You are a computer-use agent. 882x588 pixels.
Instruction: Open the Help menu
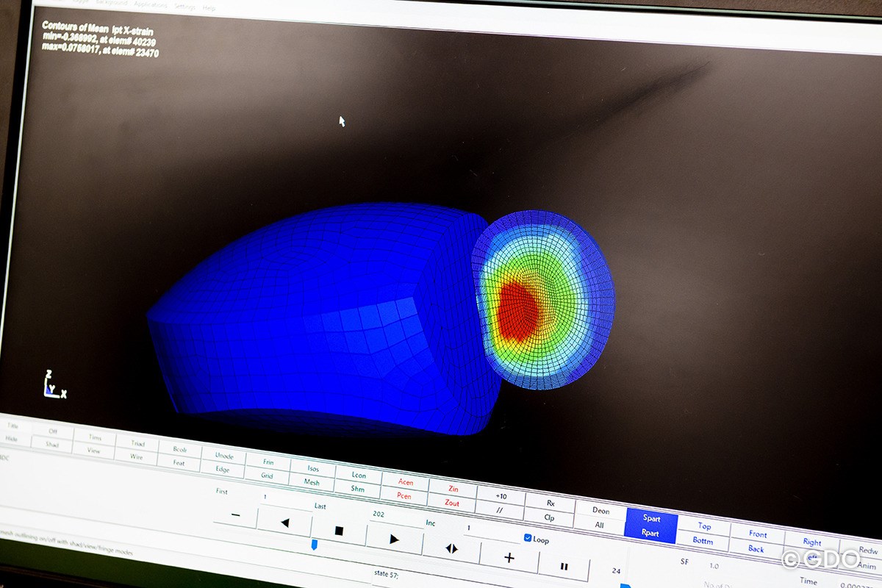point(209,8)
